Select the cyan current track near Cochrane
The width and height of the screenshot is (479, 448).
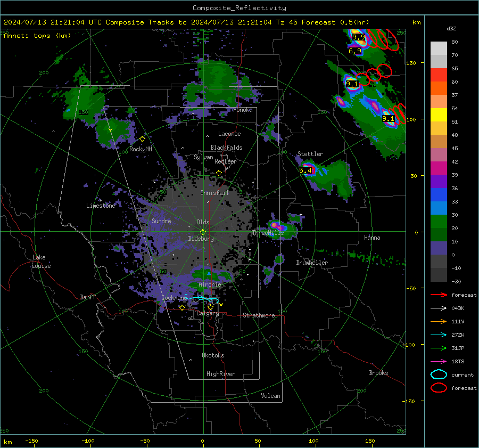point(202,298)
